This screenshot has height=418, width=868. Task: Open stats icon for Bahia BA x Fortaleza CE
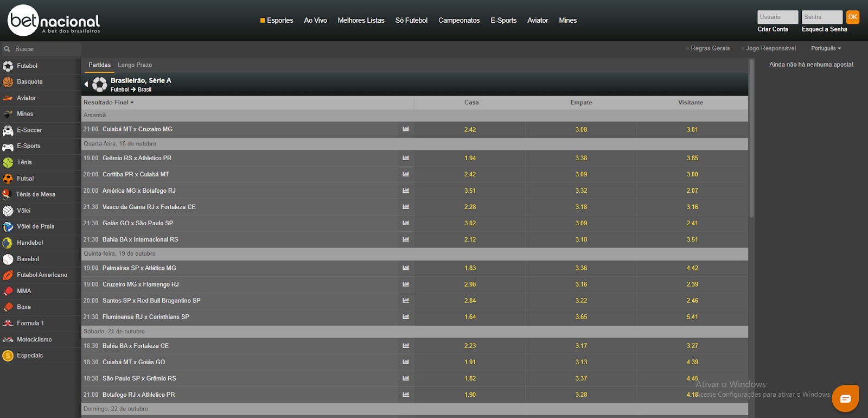pos(406,346)
